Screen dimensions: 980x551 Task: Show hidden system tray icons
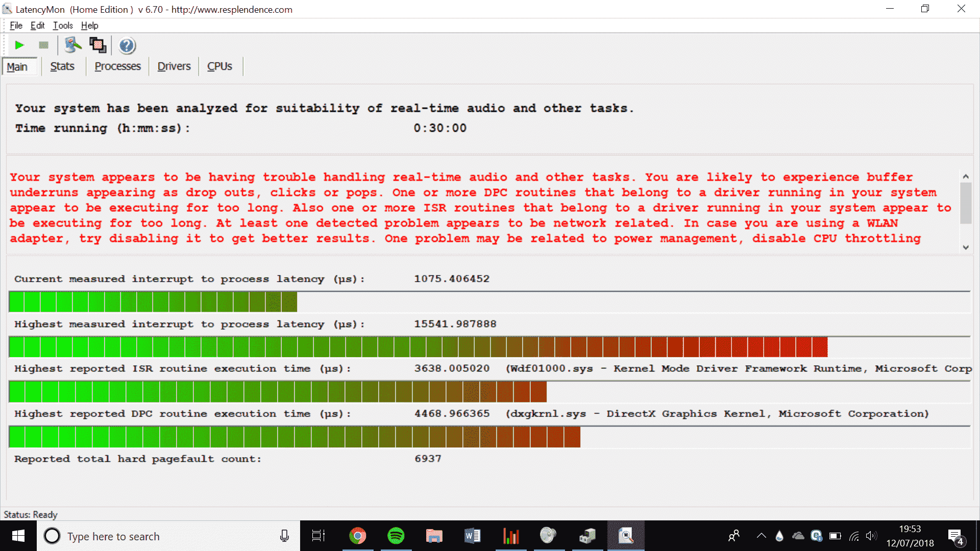click(761, 536)
